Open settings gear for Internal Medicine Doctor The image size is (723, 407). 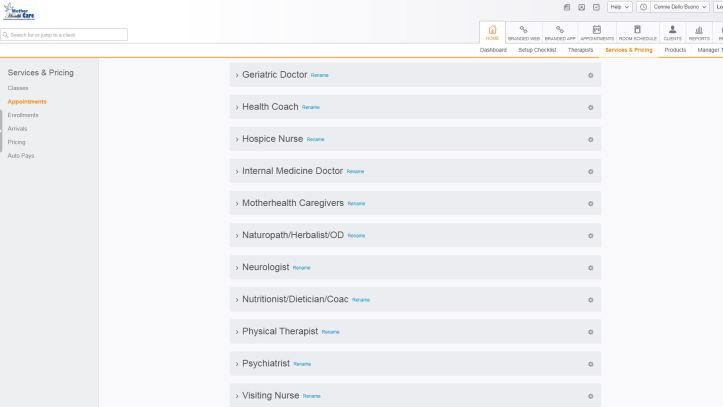point(590,171)
